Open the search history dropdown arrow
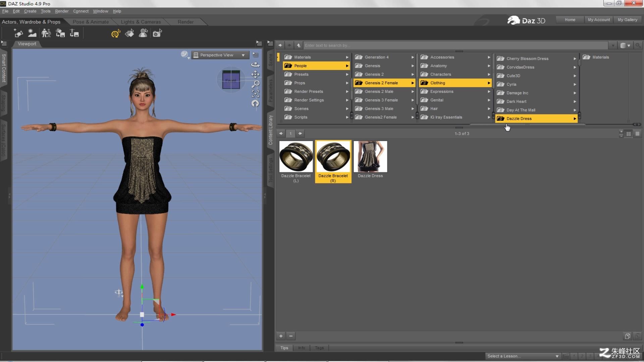Image resolution: width=644 pixels, height=362 pixels. point(613,45)
